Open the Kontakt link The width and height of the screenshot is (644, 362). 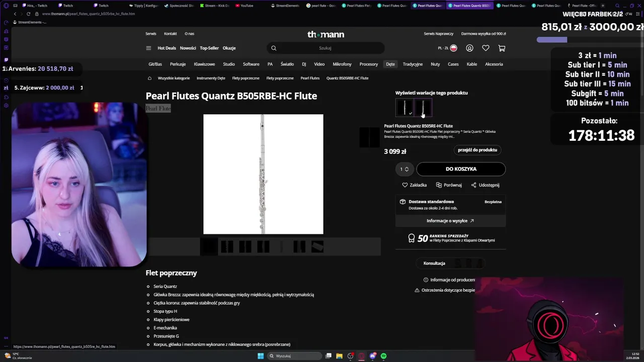[170, 34]
